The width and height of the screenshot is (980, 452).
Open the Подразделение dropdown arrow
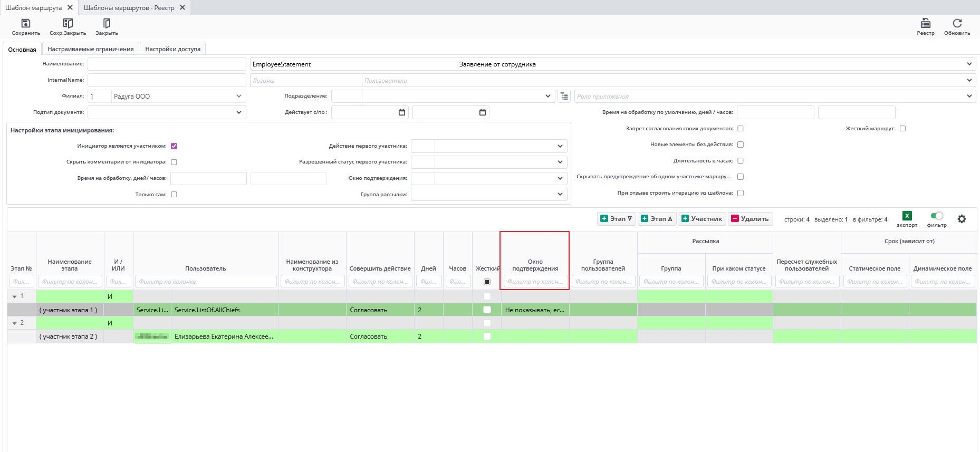pyautogui.click(x=547, y=96)
